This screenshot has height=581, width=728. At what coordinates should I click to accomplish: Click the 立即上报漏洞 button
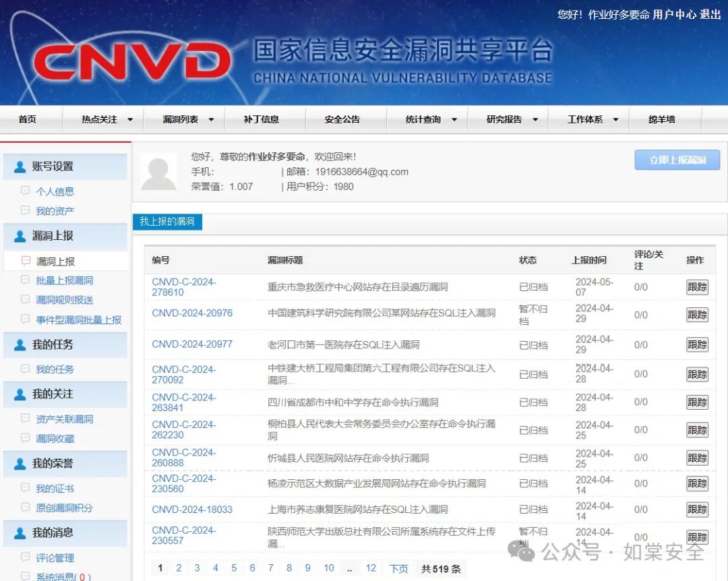point(677,160)
